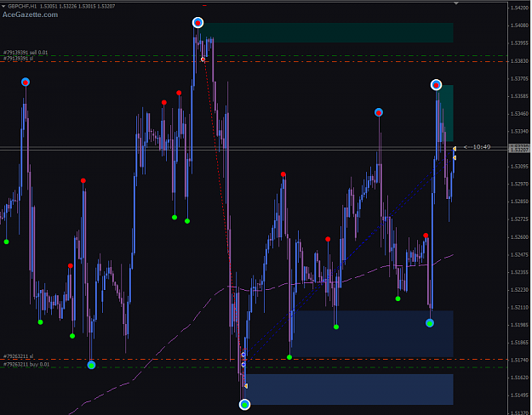The width and height of the screenshot is (532, 415).
Task: Click the orange close arrow beside the lowest blue zone
Action: [x=246, y=386]
